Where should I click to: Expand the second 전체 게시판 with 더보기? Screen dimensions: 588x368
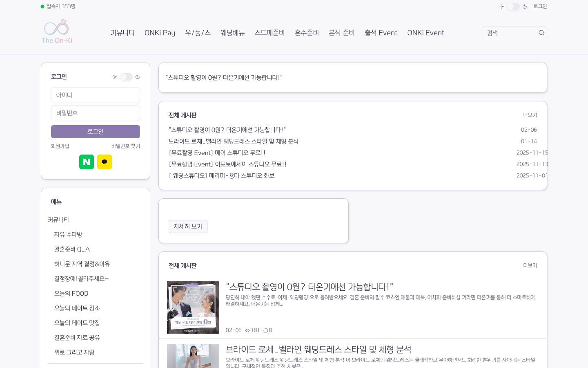point(530,265)
